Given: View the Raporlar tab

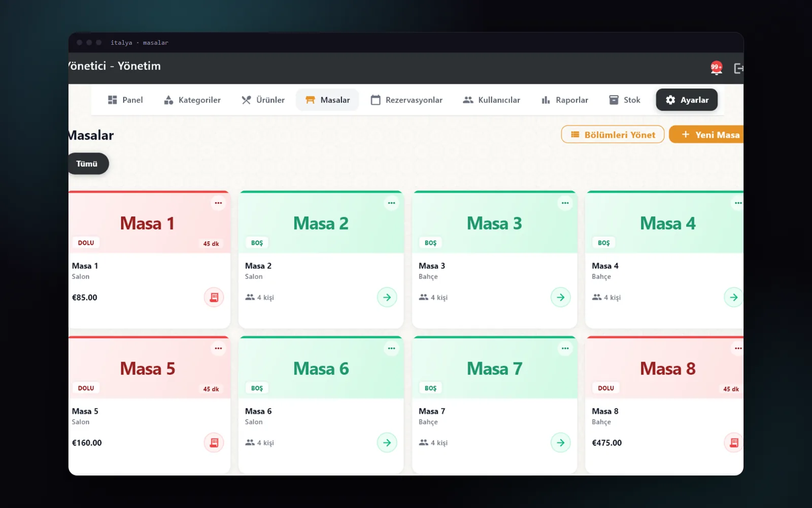Looking at the screenshot, I should [x=565, y=100].
